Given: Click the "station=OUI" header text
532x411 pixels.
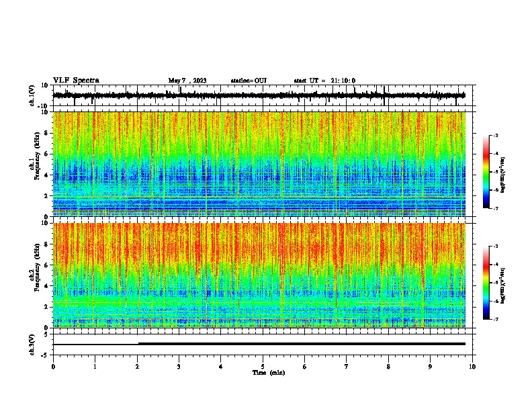Looking at the screenshot, I should click(x=249, y=81).
